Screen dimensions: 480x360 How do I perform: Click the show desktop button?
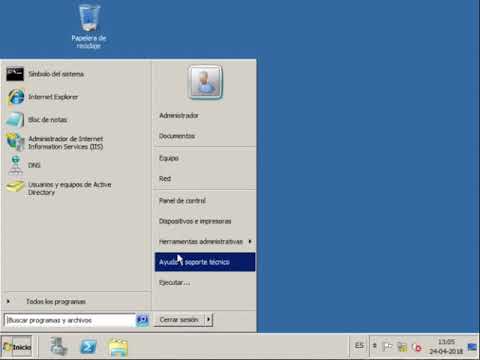472,347
